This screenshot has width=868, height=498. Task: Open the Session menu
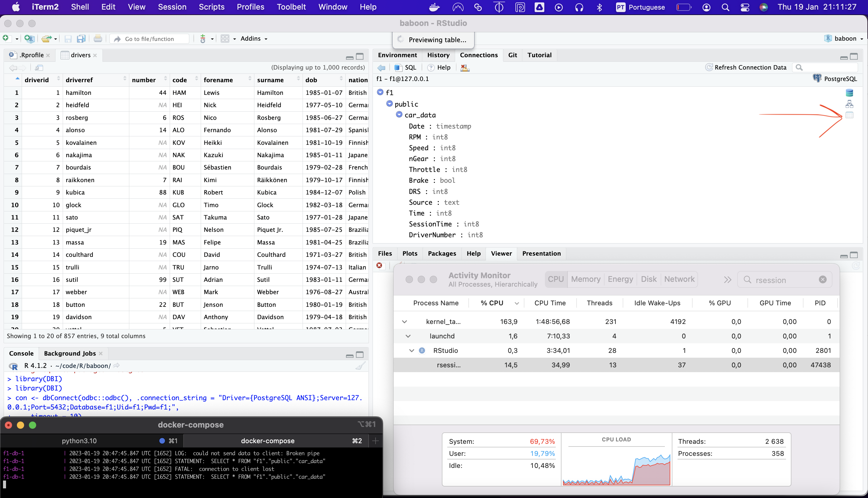[172, 7]
